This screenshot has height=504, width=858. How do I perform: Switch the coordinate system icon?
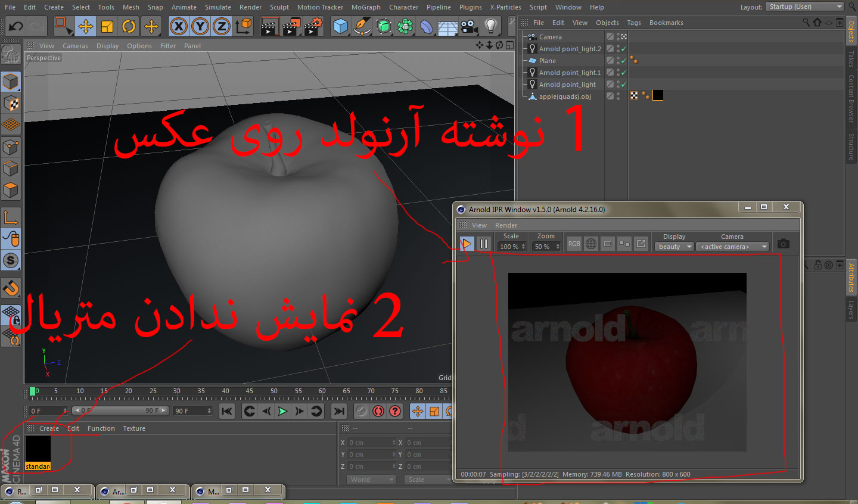coord(244,26)
